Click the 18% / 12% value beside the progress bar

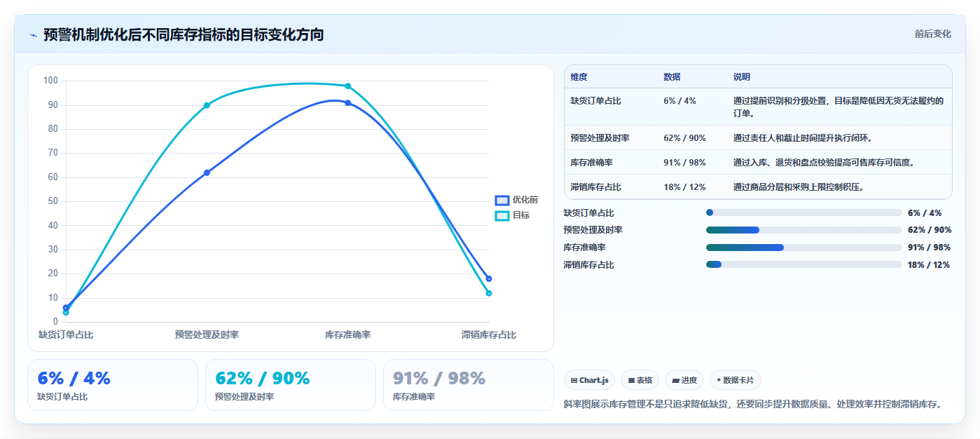point(929,264)
